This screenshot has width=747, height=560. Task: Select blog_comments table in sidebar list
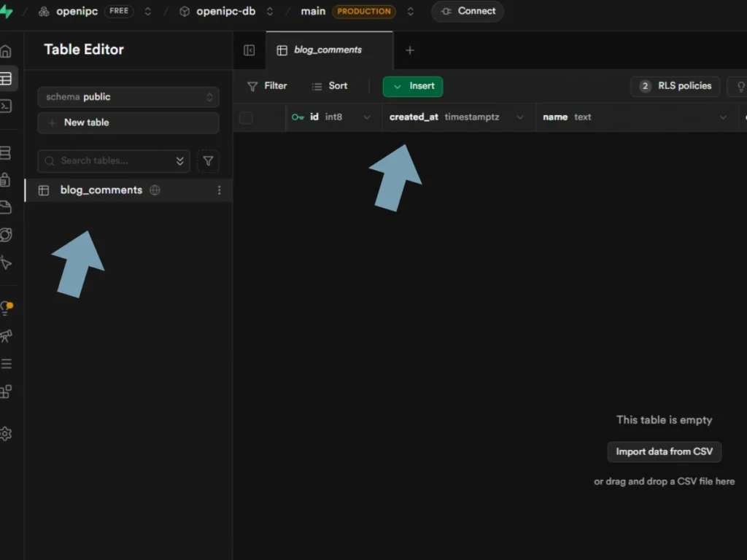(128, 190)
